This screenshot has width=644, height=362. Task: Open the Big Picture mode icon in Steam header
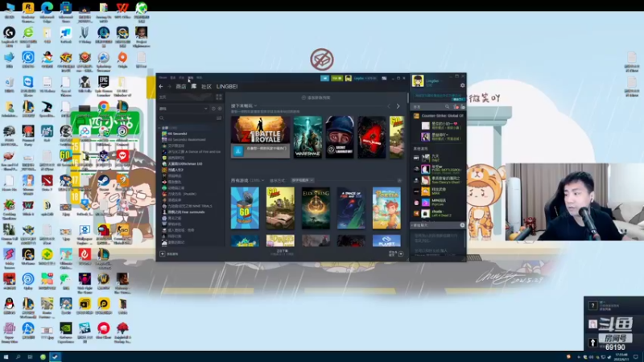tap(384, 78)
